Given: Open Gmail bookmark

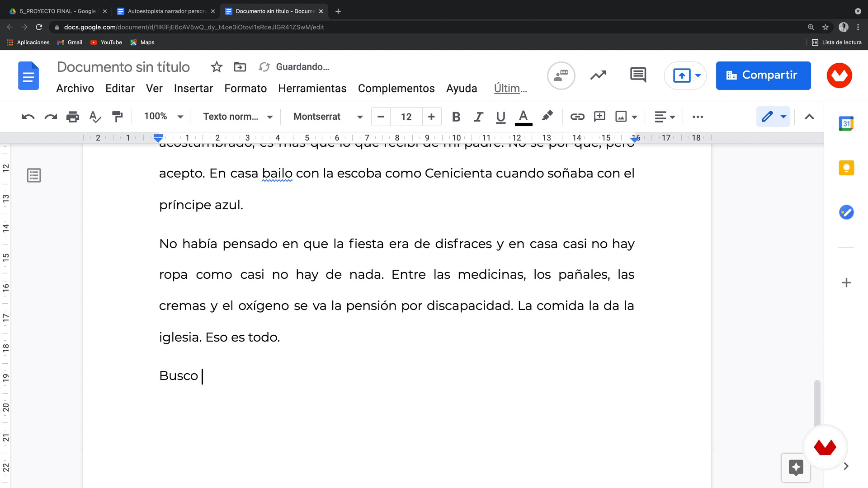Looking at the screenshot, I should coord(70,42).
